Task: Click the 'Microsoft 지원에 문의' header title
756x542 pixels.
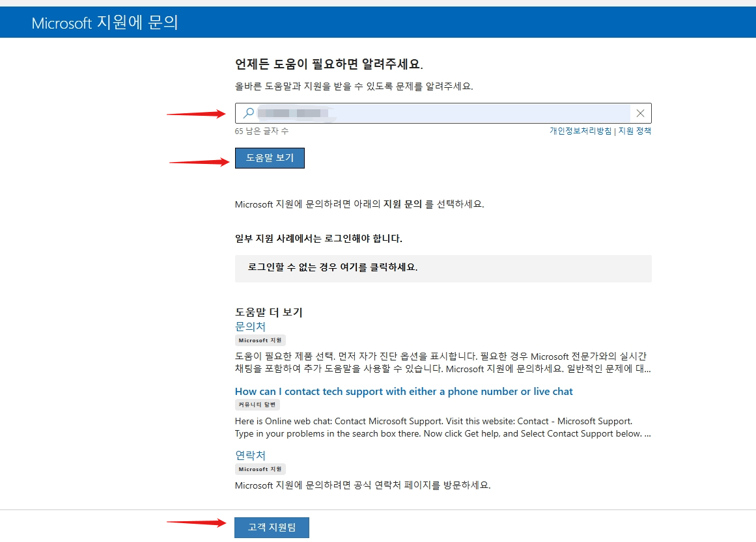Action: tap(105, 23)
